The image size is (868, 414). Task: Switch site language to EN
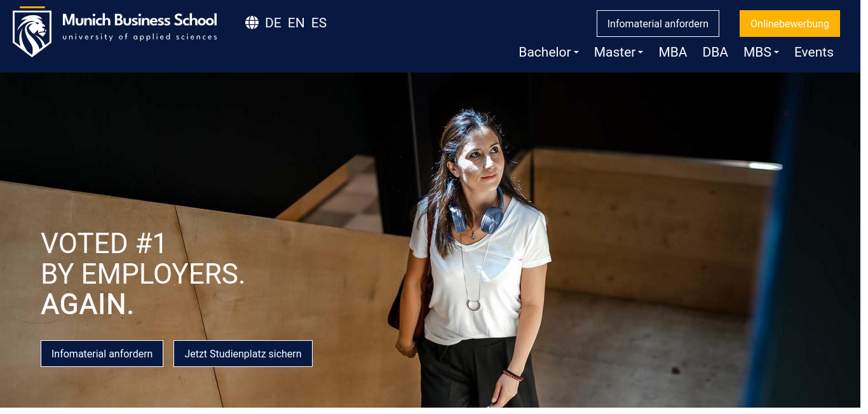[x=296, y=23]
